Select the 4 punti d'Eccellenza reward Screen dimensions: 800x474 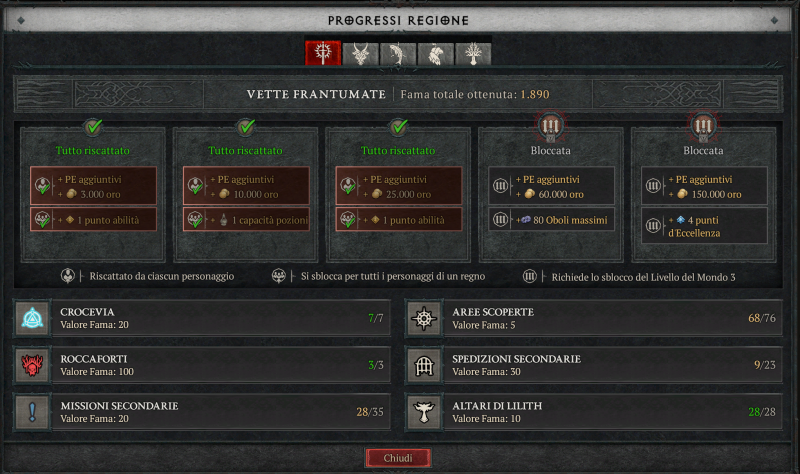pos(704,226)
